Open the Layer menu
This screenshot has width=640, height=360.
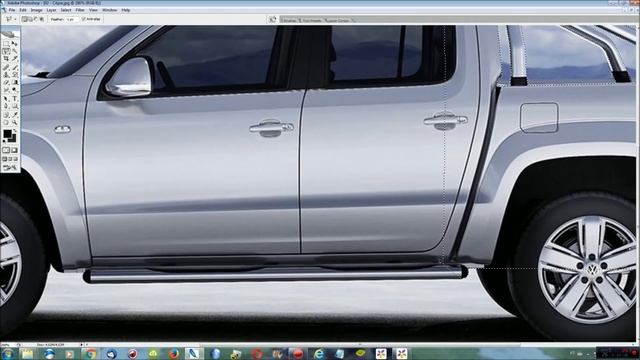51,10
